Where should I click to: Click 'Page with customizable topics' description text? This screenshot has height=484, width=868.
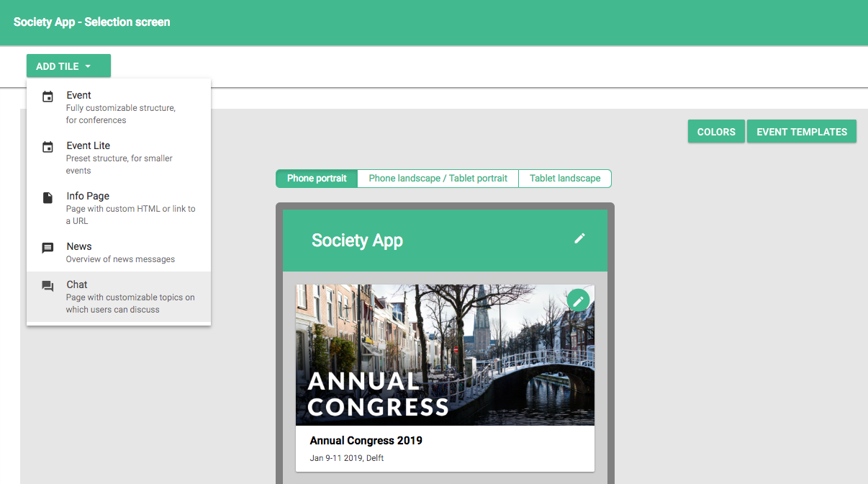pos(130,303)
